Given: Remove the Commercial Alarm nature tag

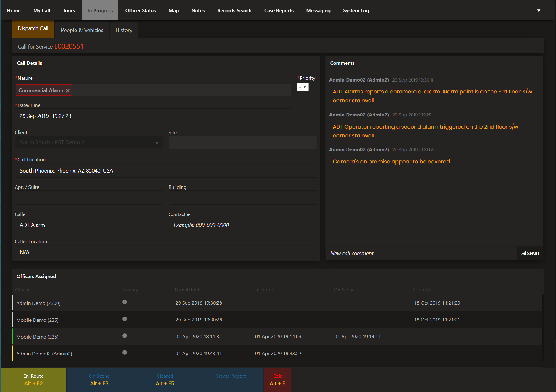Looking at the screenshot, I should tap(68, 90).
